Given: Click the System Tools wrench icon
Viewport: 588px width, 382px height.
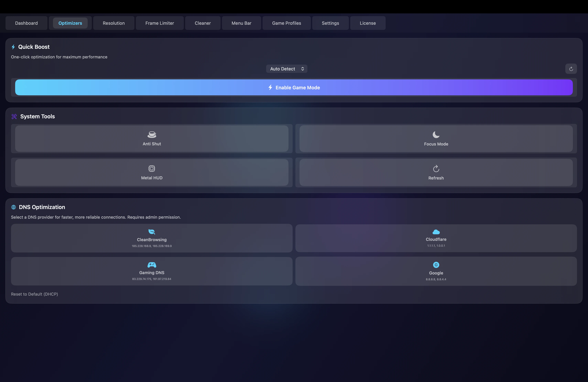Looking at the screenshot, I should pyautogui.click(x=14, y=116).
